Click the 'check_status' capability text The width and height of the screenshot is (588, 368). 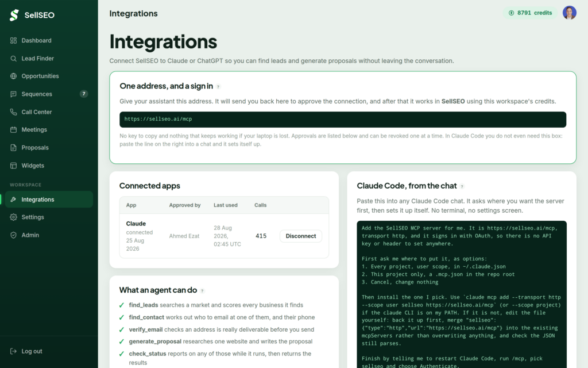tap(148, 354)
